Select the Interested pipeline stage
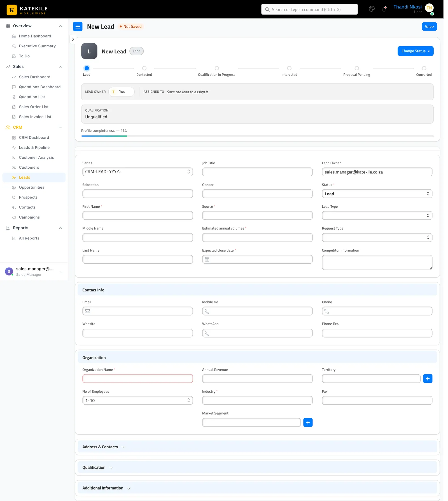The height and width of the screenshot is (501, 448). click(289, 71)
